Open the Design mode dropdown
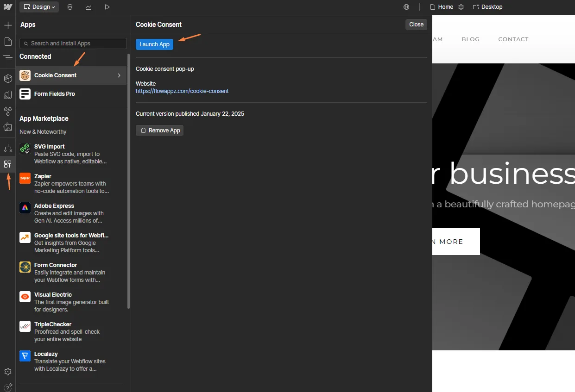 tap(39, 7)
